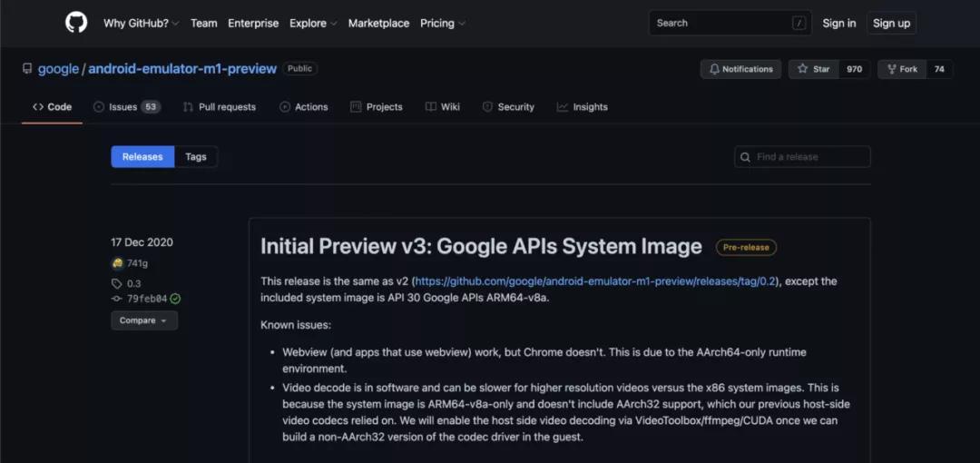Select the Releases toggle button
This screenshot has height=463, width=980.
coord(142,157)
